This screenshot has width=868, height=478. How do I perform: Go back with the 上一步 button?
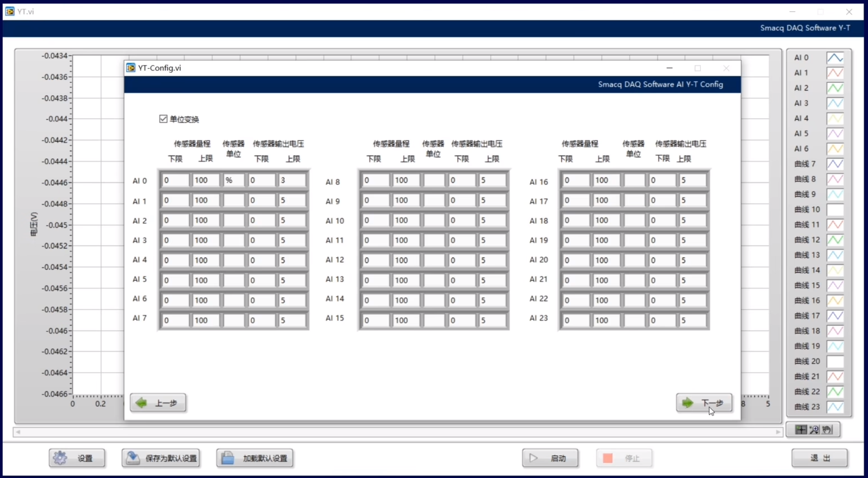[158, 403]
